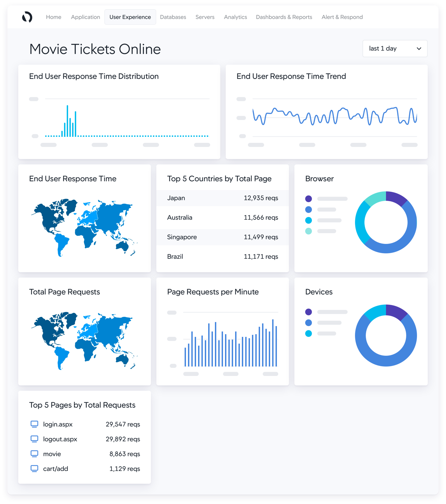
Task: Click Browser legend cyan swatch
Action: [309, 220]
